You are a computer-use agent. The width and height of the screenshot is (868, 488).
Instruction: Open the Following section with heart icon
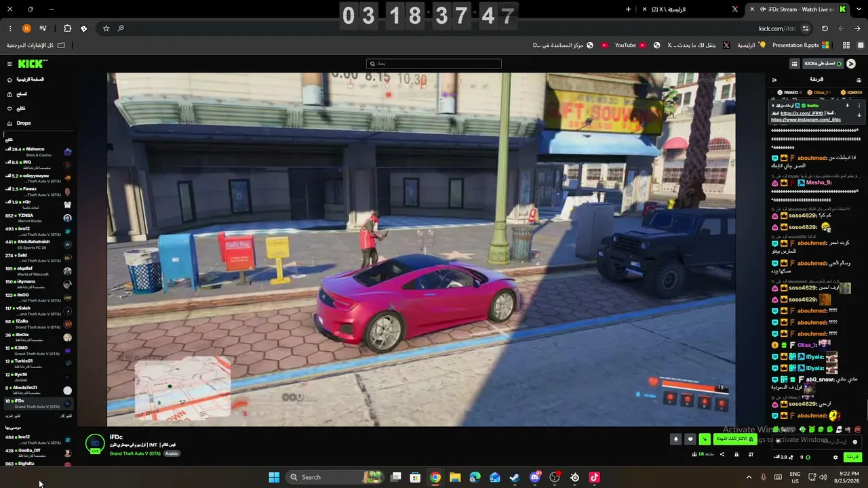pyautogui.click(x=17, y=108)
